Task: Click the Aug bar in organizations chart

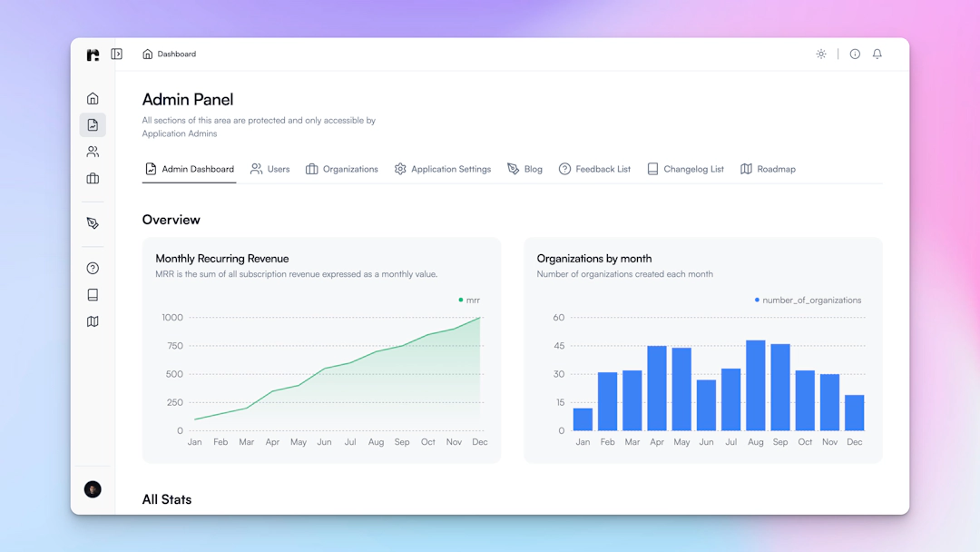Action: [756, 385]
